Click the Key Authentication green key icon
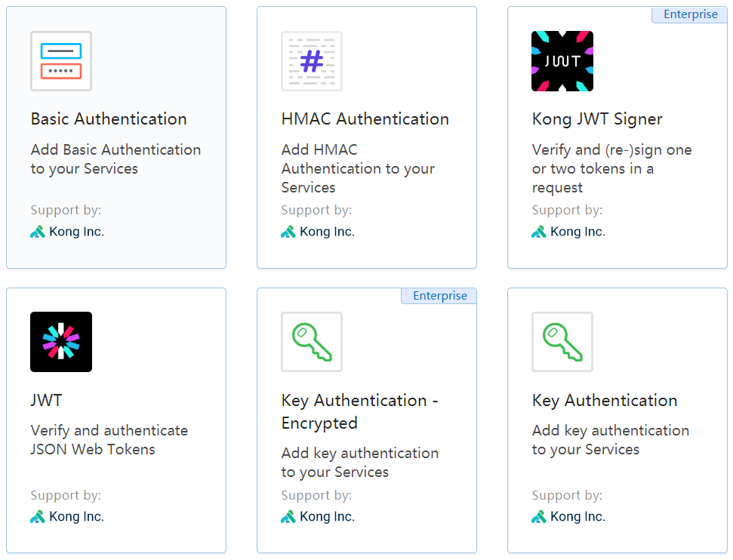 coord(562,342)
